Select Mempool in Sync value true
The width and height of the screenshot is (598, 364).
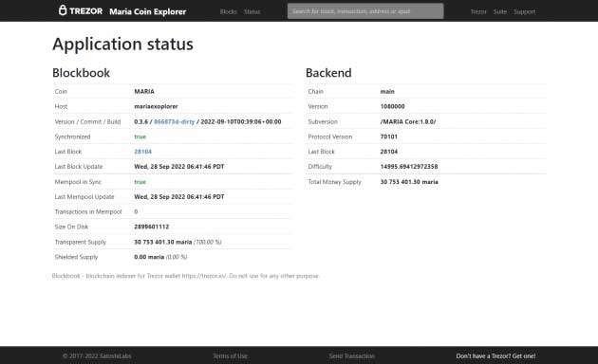coord(140,182)
